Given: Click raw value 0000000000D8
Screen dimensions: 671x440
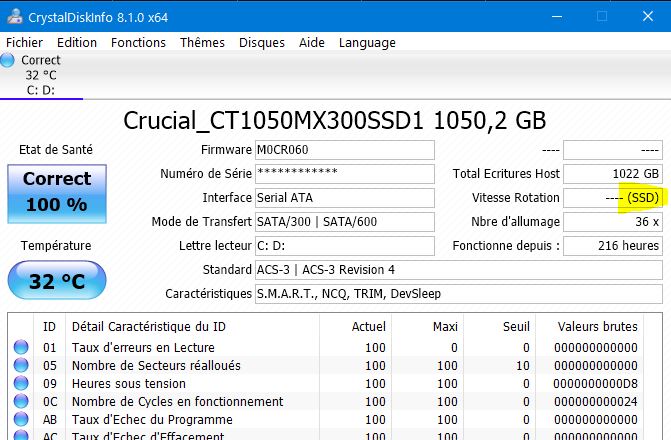Looking at the screenshot, I should click(595, 384).
